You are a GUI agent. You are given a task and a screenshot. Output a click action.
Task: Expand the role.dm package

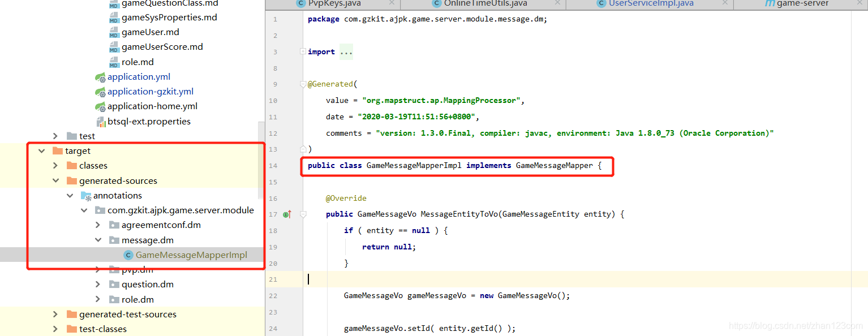[x=98, y=300]
